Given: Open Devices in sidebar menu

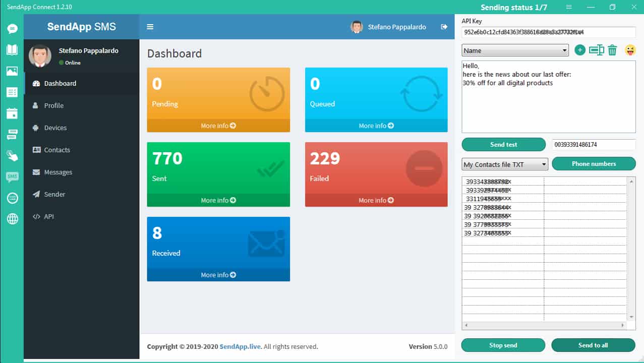Looking at the screenshot, I should click(x=55, y=128).
